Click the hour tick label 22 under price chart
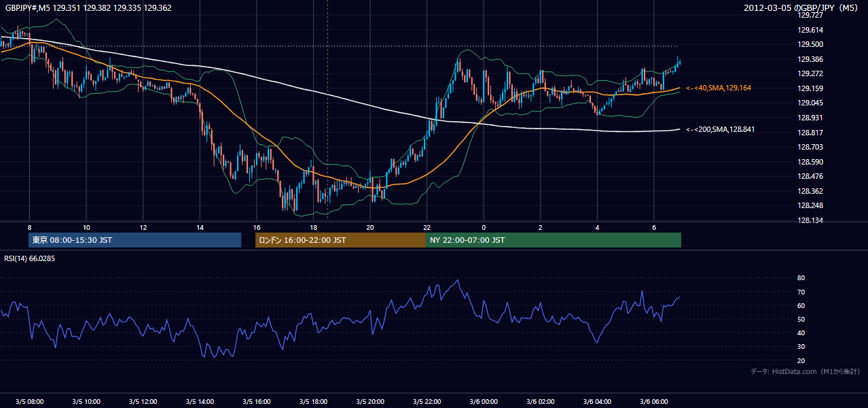 tap(427, 227)
